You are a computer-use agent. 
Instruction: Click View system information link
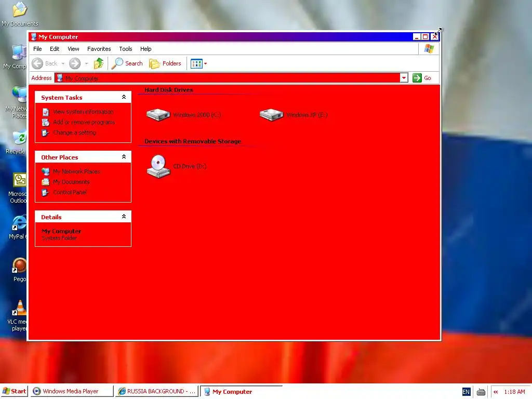(83, 112)
